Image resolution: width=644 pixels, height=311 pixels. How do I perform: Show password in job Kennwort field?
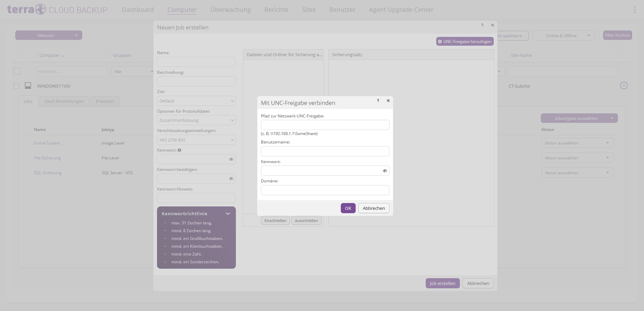[x=231, y=159]
